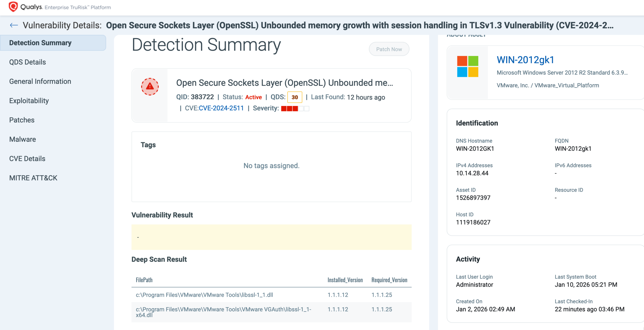Switch to MITRE ATT&CK section
This screenshot has height=330, width=644.
33,178
